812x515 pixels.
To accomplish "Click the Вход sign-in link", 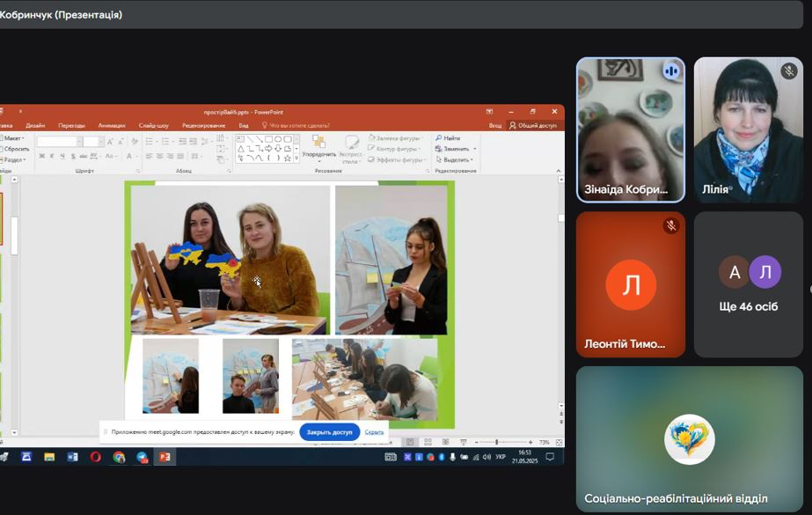I will 495,125.
